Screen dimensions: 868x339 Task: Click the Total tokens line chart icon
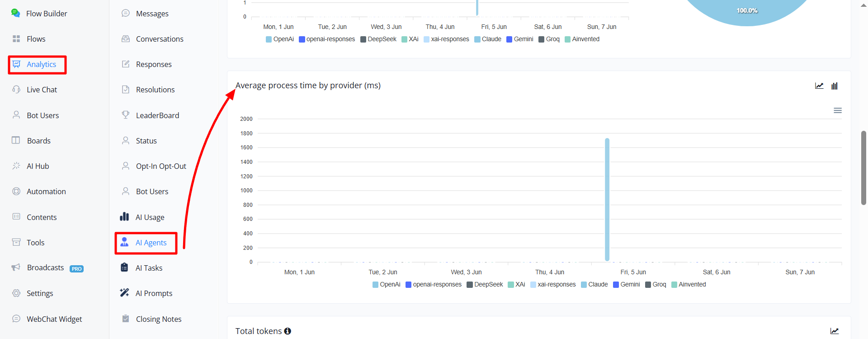(835, 331)
